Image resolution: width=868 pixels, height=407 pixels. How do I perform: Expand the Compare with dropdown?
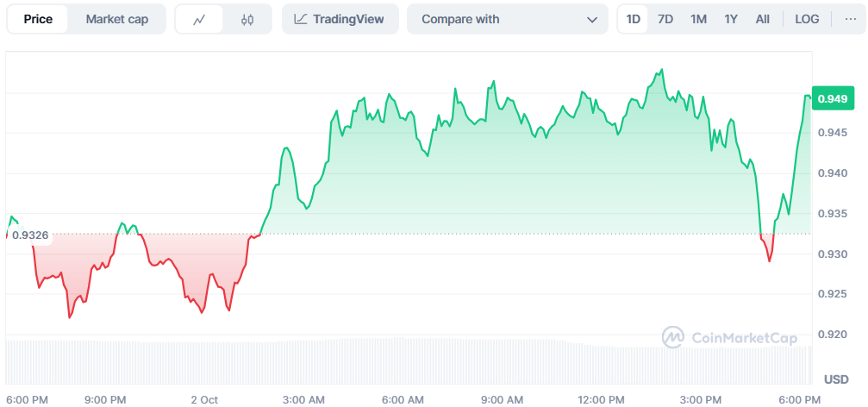pyautogui.click(x=509, y=19)
